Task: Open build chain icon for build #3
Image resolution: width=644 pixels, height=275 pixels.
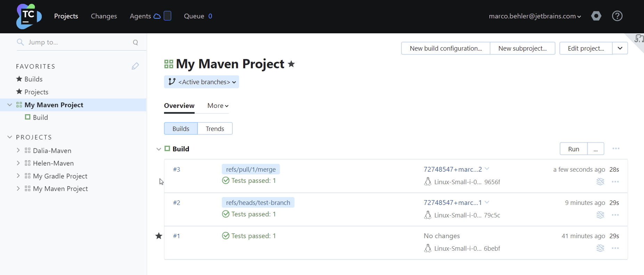Action: click(600, 182)
